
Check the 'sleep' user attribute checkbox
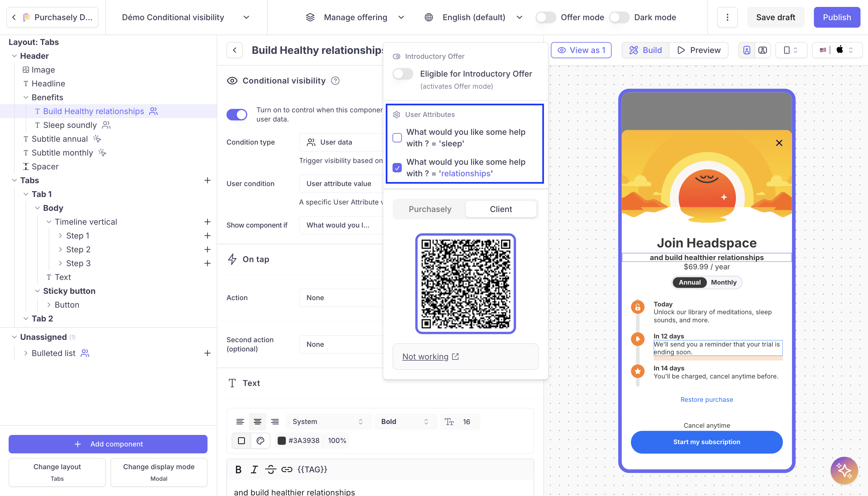[397, 138]
